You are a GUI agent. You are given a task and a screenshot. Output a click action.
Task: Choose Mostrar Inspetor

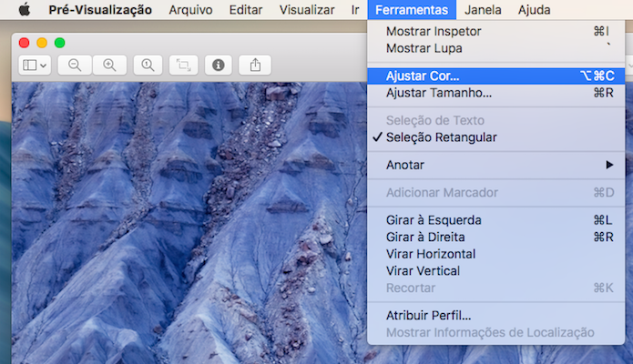(496, 31)
